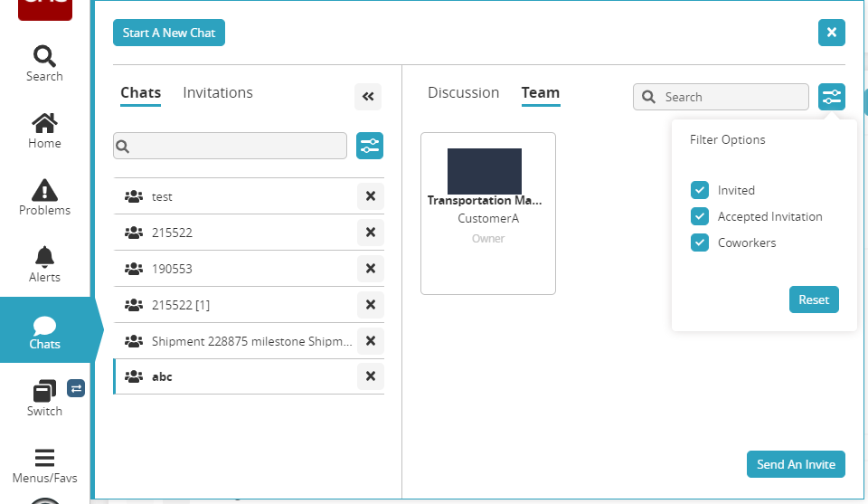
Task: Click the Start A New Chat button
Action: click(169, 33)
